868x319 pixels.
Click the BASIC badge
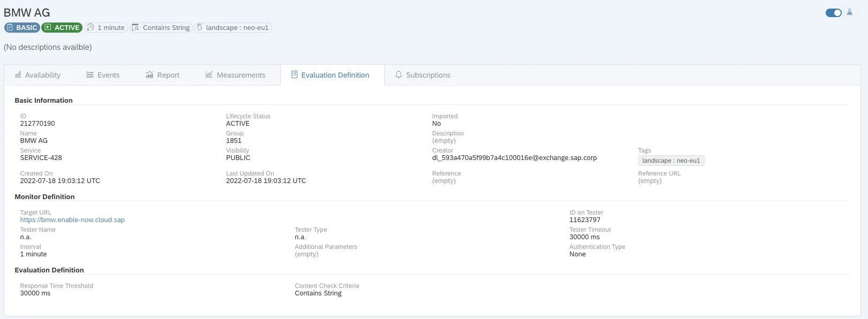click(22, 27)
